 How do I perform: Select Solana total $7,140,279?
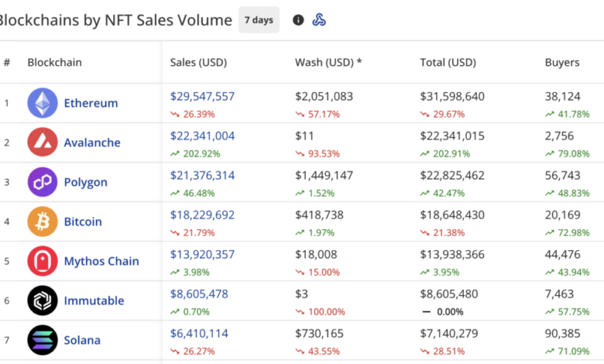click(449, 334)
